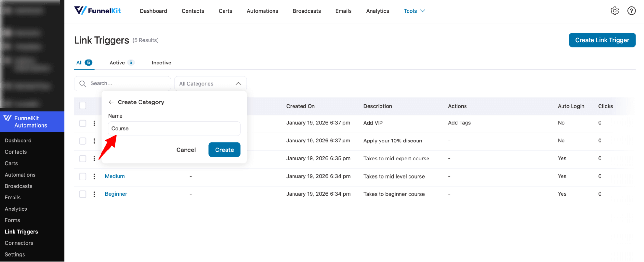Open the help question mark icon
Viewport: 644px width, 262px height.
coord(631,11)
